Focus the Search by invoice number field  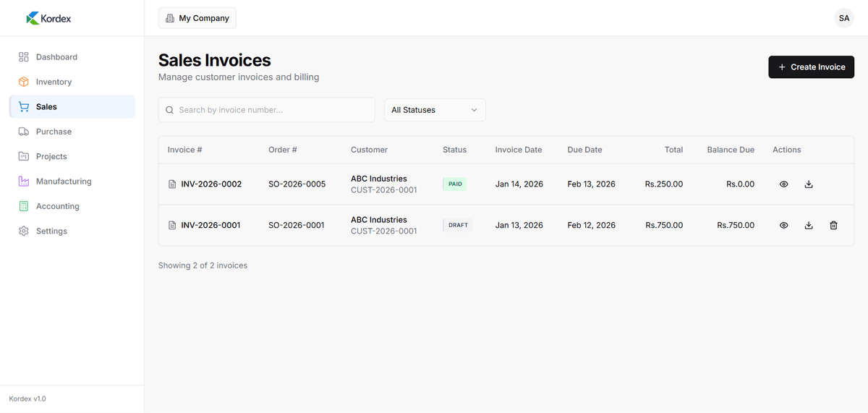click(x=267, y=110)
